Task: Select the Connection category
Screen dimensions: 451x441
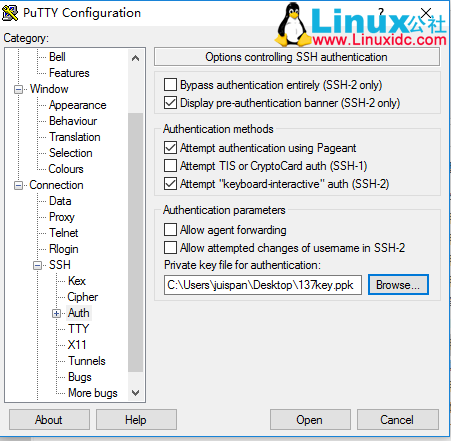Action: coord(56,185)
